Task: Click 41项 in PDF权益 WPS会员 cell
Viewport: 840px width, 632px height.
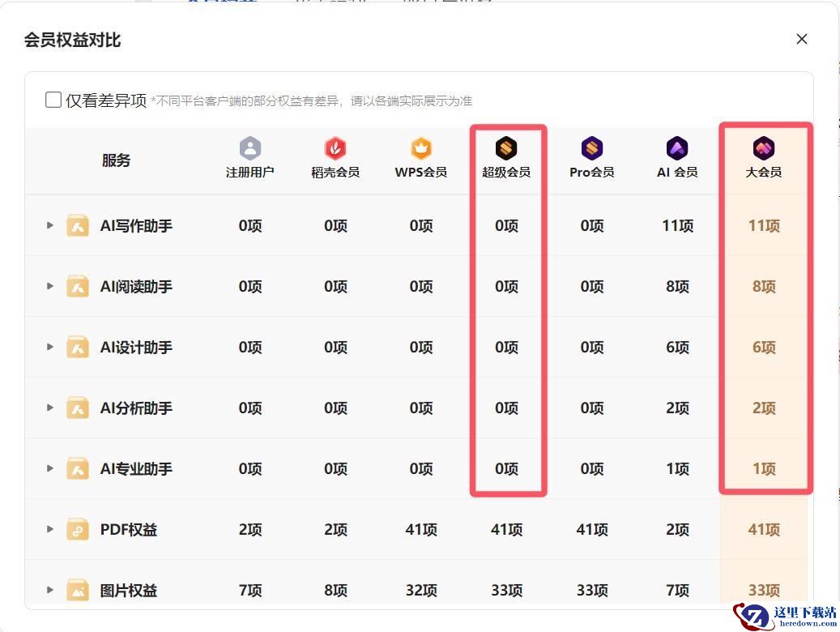Action: click(421, 530)
